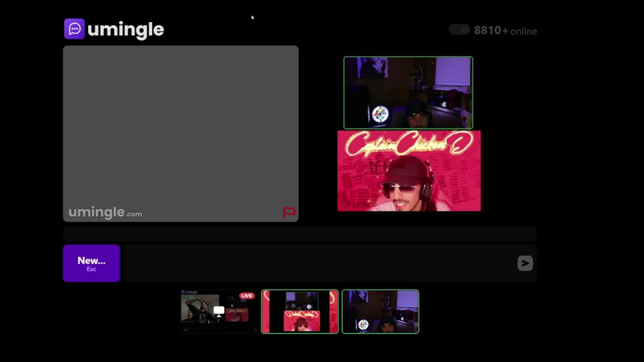
Task: Click the New... Esc button
Action: [x=92, y=263]
